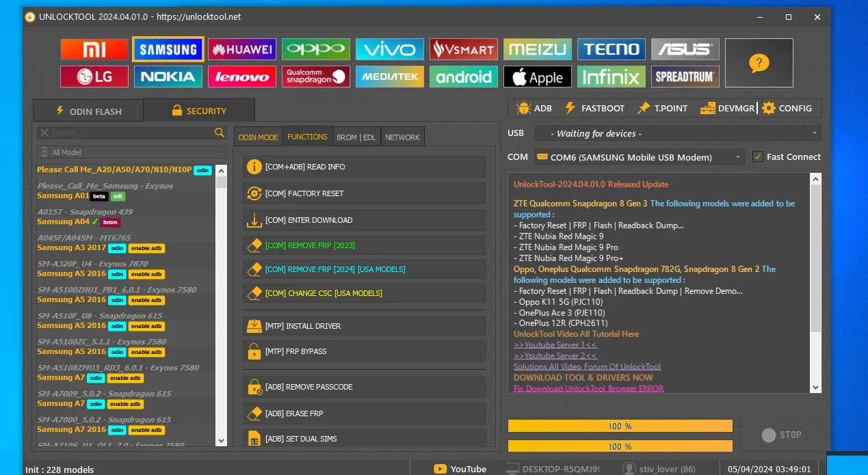The image size is (868, 475).
Task: Open DEVMGR device manager
Action: pos(728,108)
